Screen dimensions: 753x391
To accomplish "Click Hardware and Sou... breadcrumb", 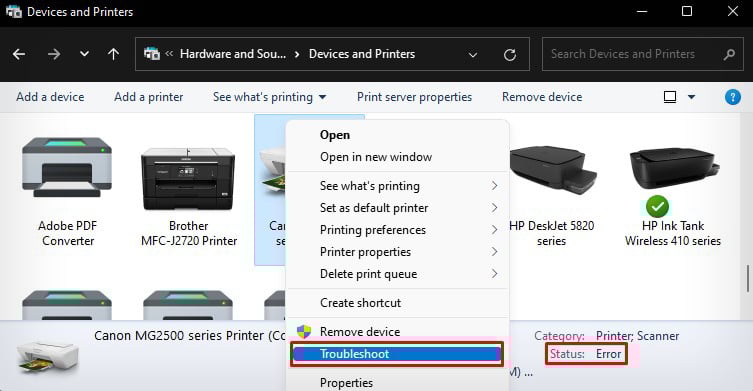I will (233, 54).
